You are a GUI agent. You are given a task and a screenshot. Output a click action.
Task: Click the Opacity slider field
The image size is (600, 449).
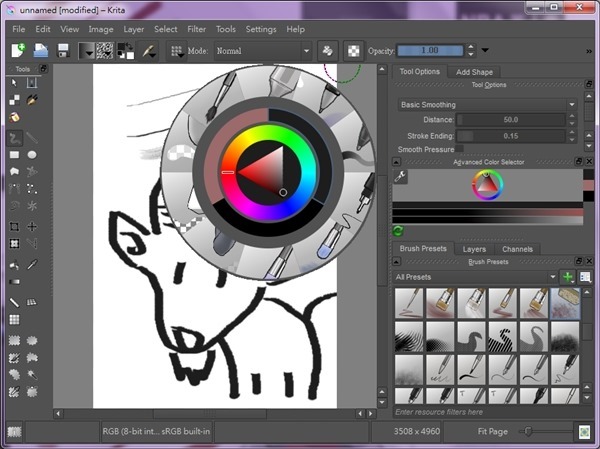428,50
